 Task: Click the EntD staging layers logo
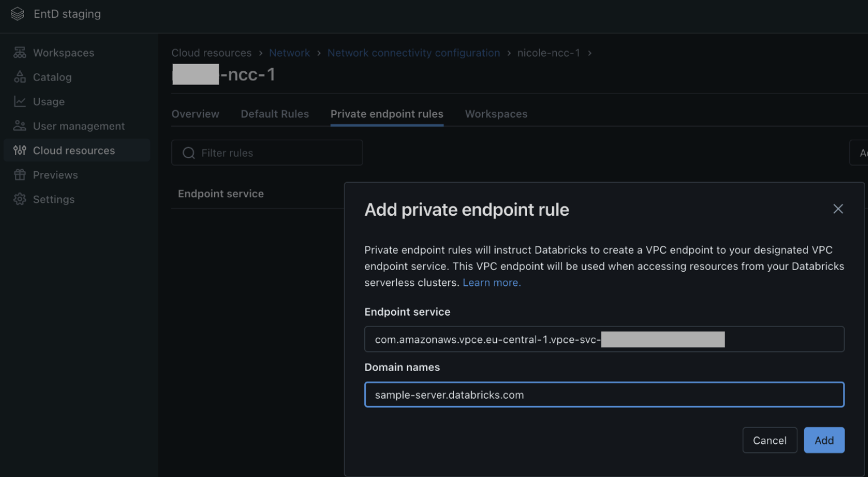pyautogui.click(x=18, y=14)
